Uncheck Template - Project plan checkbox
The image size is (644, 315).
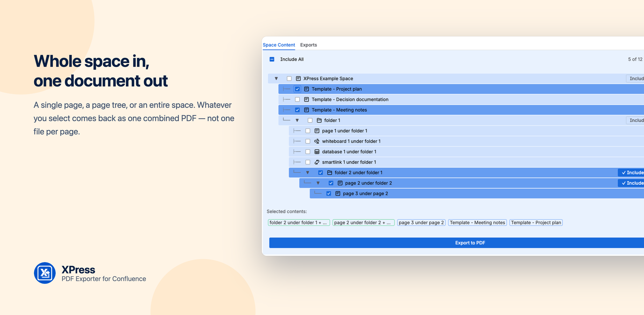tap(297, 89)
